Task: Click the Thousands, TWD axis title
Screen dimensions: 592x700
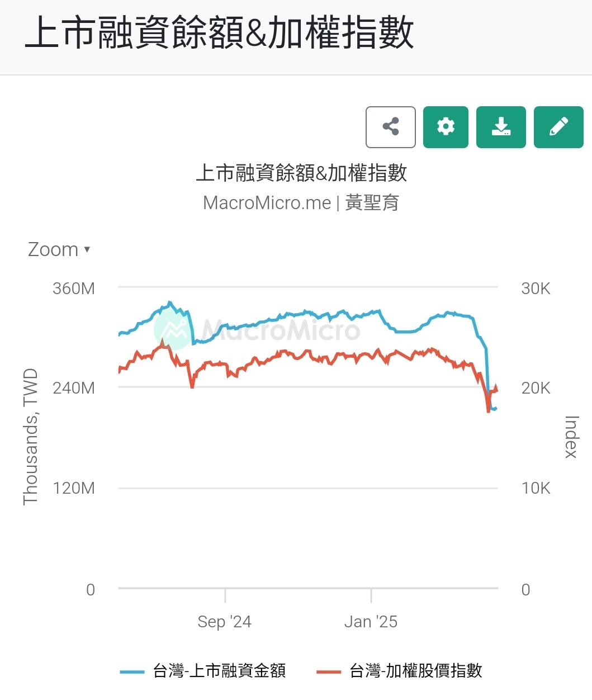Action: [x=30, y=437]
